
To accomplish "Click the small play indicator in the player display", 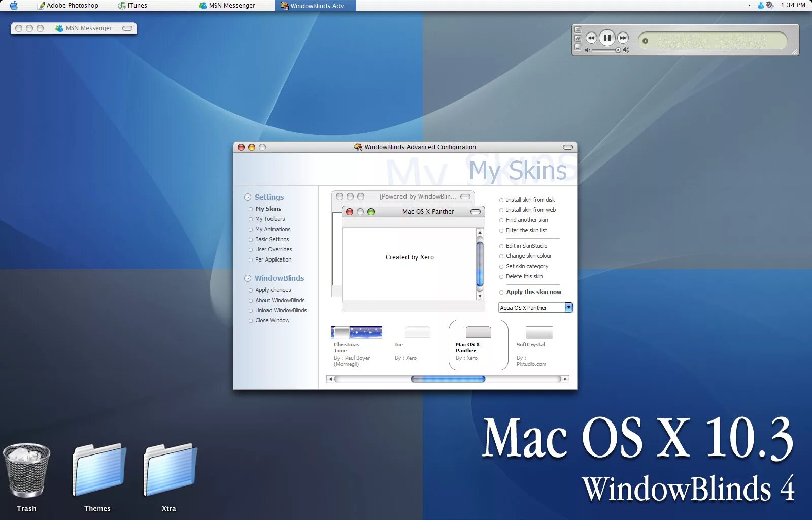I will coord(646,41).
